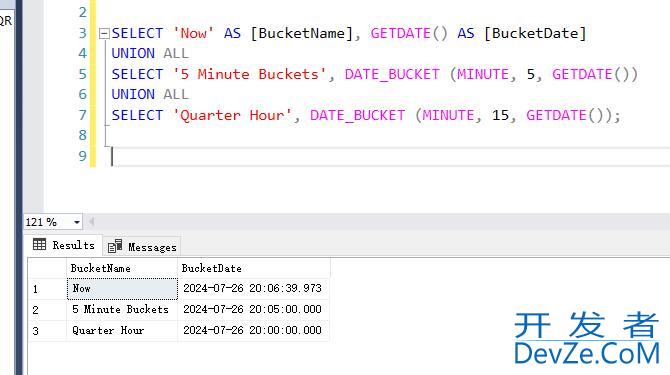Click the Messages tab icon
This screenshot has height=375, width=670.
coord(115,246)
